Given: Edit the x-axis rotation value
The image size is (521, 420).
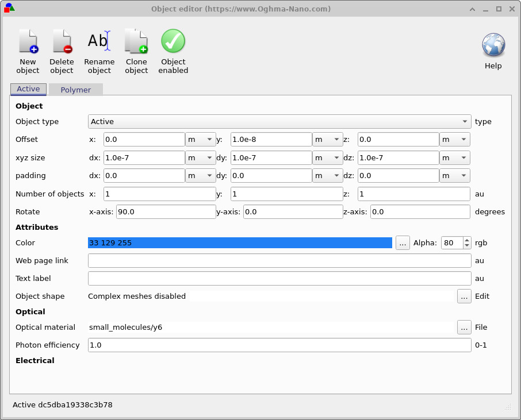Looking at the screenshot, I should tap(165, 211).
